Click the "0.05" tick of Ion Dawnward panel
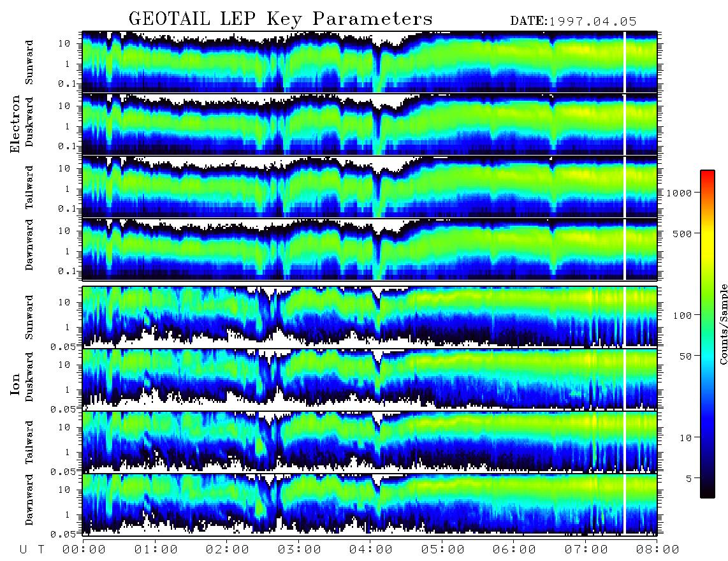 pyautogui.click(x=63, y=534)
